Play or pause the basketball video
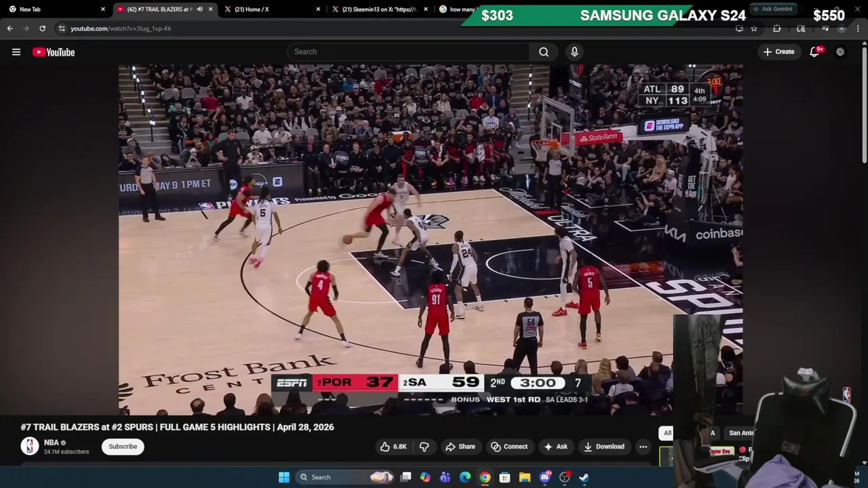 click(431, 239)
